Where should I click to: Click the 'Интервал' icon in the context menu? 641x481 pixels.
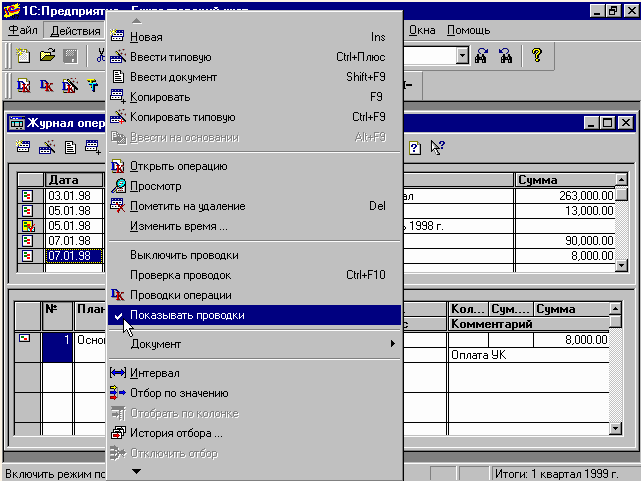pos(118,373)
